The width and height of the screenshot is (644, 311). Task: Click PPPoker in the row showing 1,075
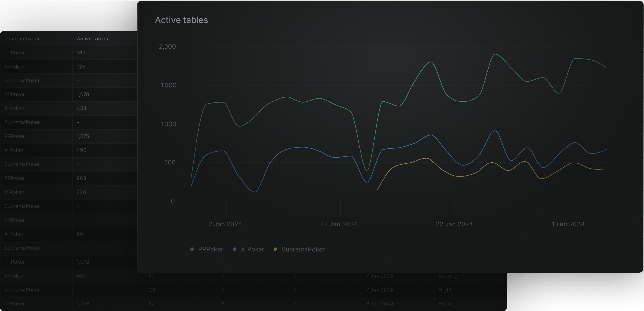(14, 136)
